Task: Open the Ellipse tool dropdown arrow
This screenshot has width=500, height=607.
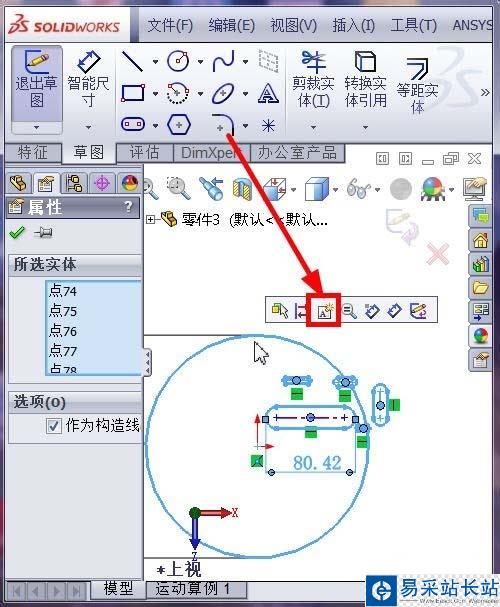Action: [x=246, y=93]
